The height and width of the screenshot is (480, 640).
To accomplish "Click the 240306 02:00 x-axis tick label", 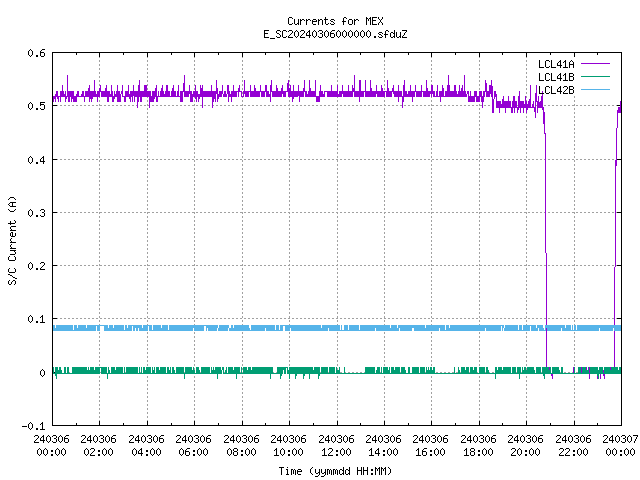I will 98,446.
